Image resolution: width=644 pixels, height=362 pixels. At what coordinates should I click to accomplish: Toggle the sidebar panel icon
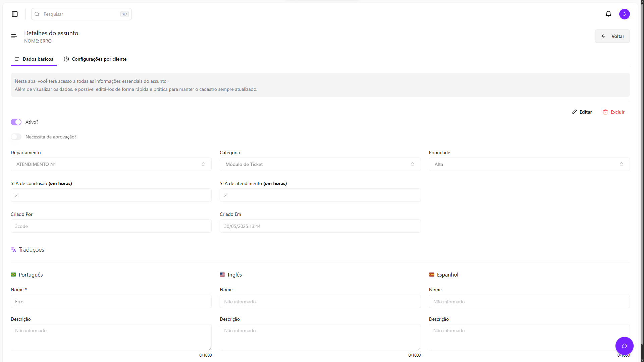pos(15,14)
